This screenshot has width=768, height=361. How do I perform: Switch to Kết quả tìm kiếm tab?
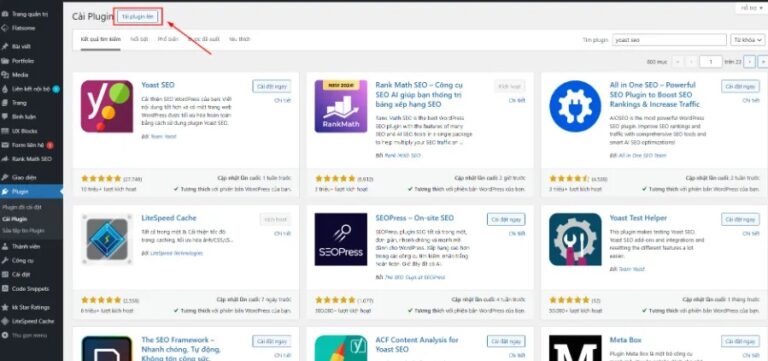[100, 39]
